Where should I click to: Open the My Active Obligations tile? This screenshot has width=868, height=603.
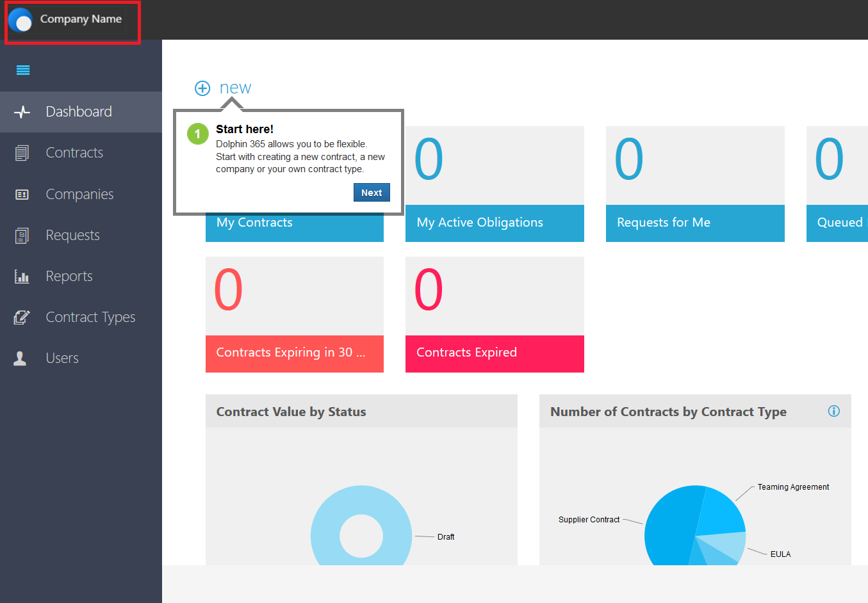tap(495, 184)
